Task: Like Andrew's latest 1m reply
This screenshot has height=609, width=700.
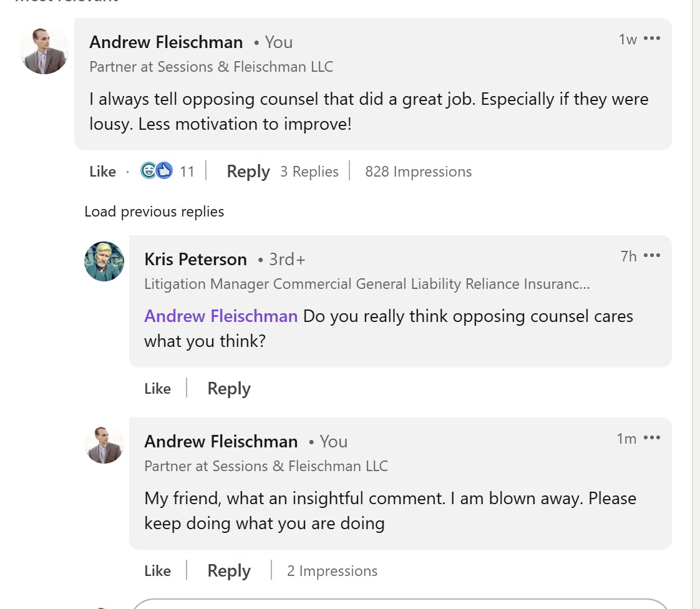Action: (157, 570)
